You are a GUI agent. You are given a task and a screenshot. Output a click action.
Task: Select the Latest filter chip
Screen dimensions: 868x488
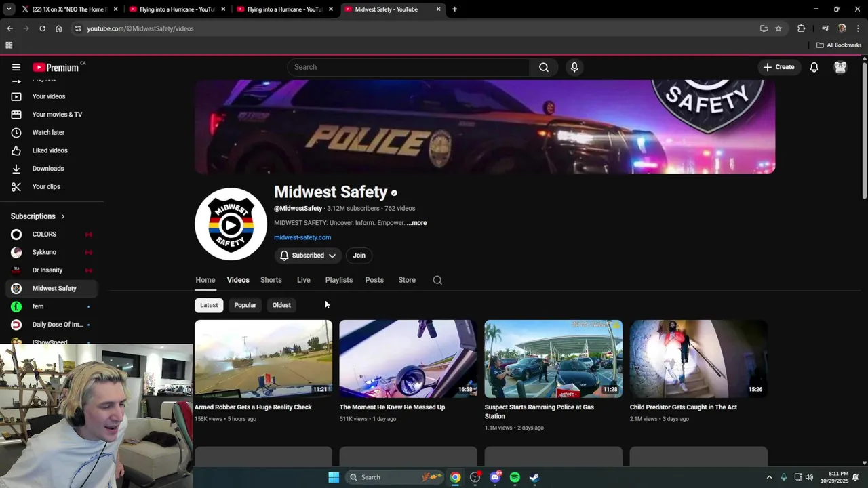point(209,305)
